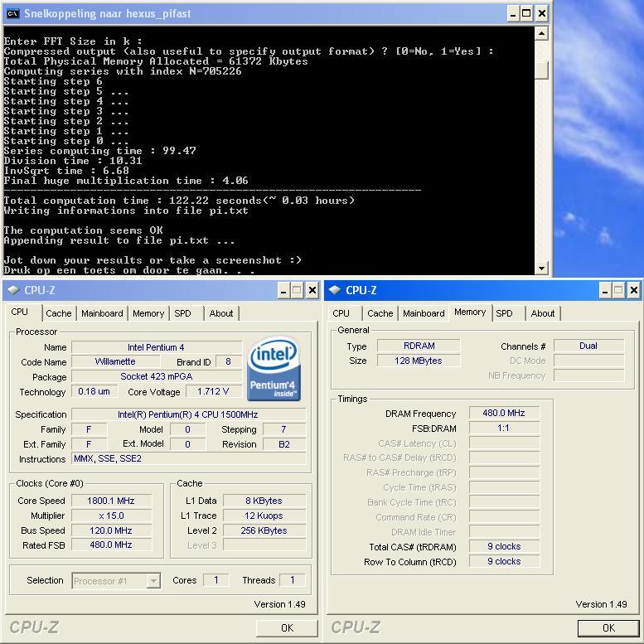Screen dimensions: 644x644
Task: Maximize the hexus_pifast console window
Action: click(x=526, y=14)
